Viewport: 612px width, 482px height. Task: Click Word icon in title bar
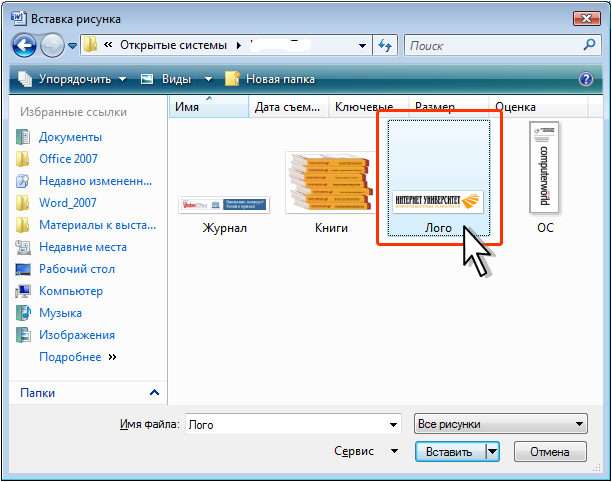tap(19, 18)
